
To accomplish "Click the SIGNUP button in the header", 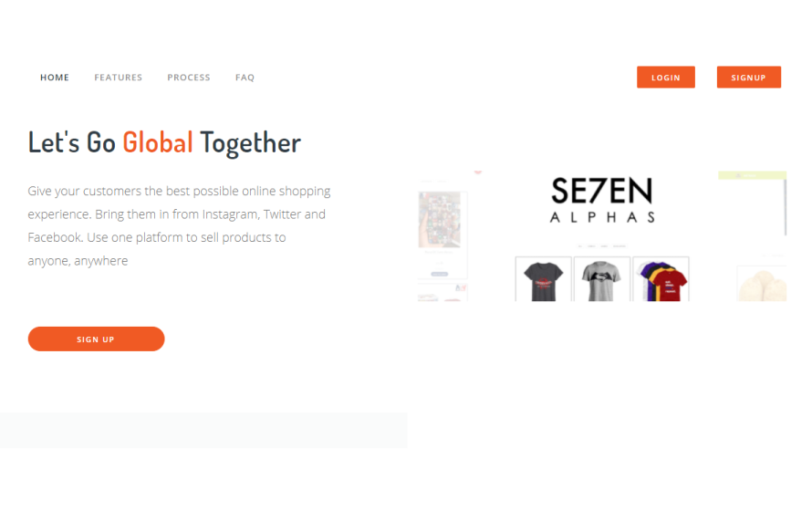I will (x=748, y=78).
